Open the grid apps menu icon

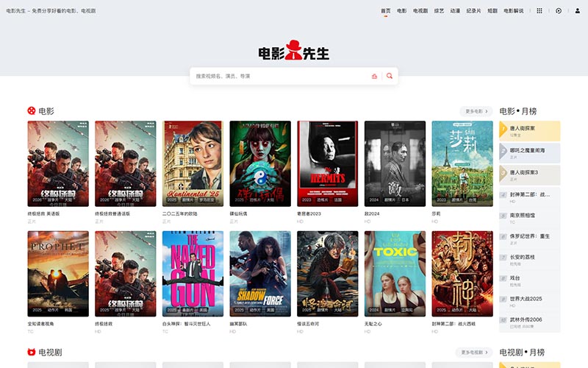(x=539, y=11)
